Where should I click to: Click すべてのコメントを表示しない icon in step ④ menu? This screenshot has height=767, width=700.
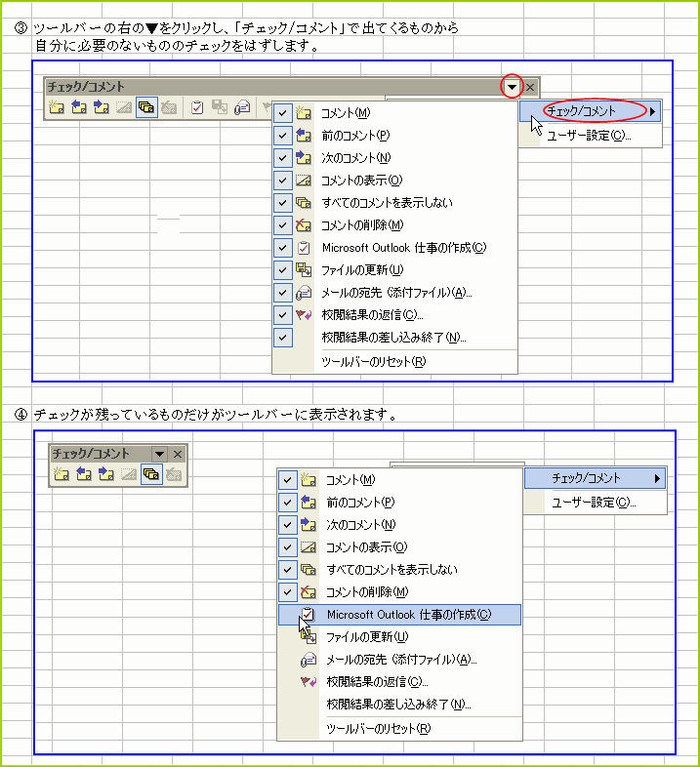(309, 569)
